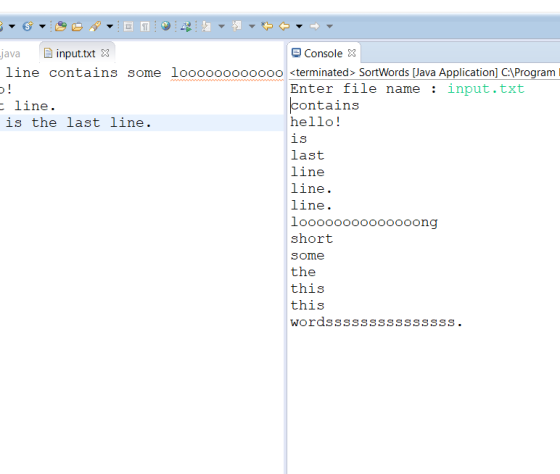Click 'Enter file name :' console prompt

tap(364, 89)
